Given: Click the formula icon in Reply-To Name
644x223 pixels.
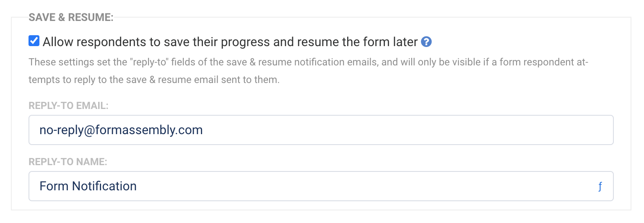Looking at the screenshot, I should coord(600,187).
